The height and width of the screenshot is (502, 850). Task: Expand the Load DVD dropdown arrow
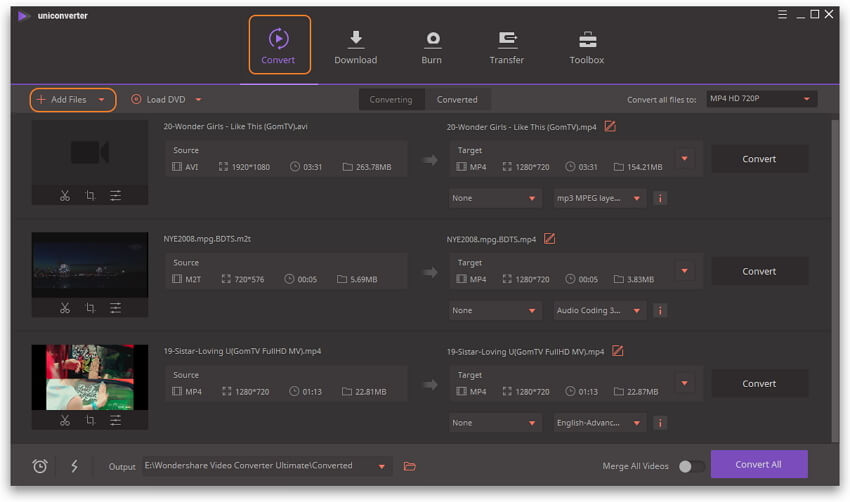coord(198,100)
